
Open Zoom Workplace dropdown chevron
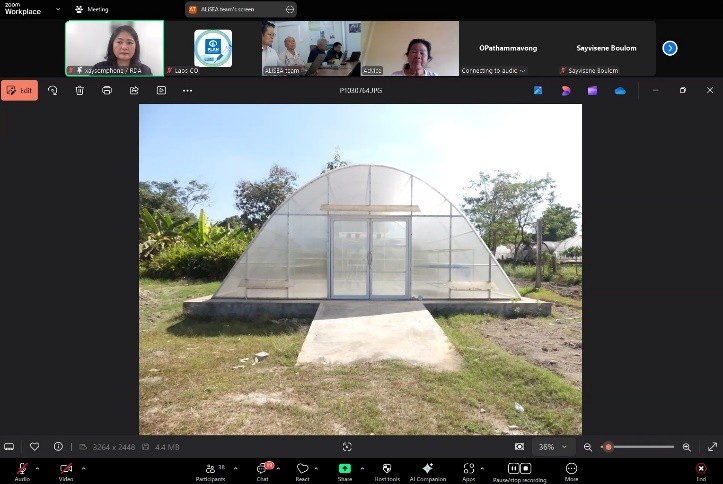tap(58, 9)
